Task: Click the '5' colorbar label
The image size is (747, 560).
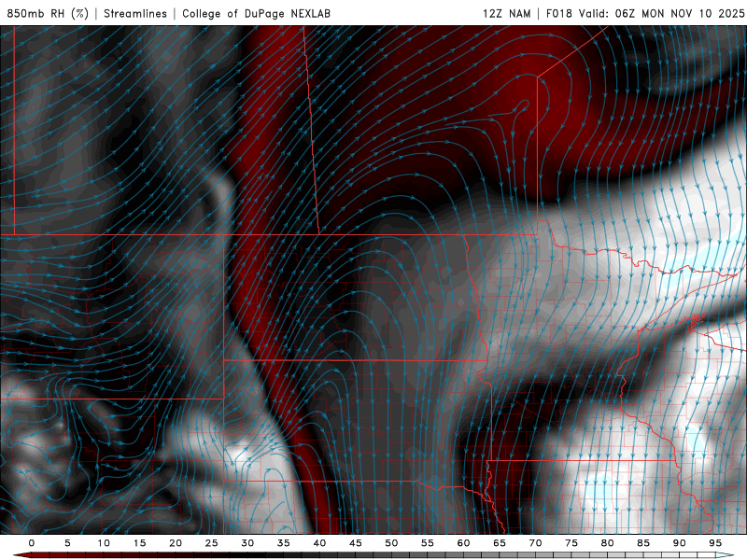Action: (x=67, y=543)
